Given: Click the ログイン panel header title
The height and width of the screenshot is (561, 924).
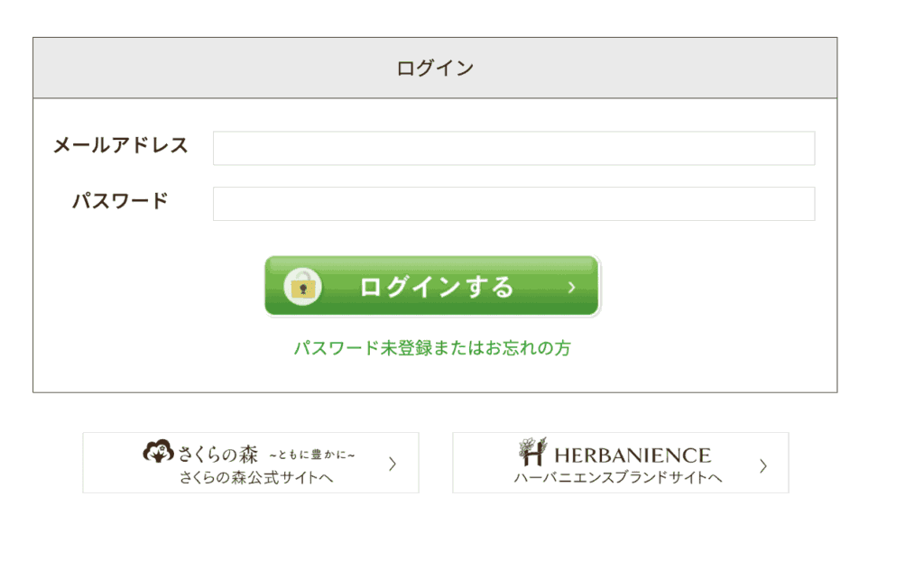Looking at the screenshot, I should click(x=435, y=68).
